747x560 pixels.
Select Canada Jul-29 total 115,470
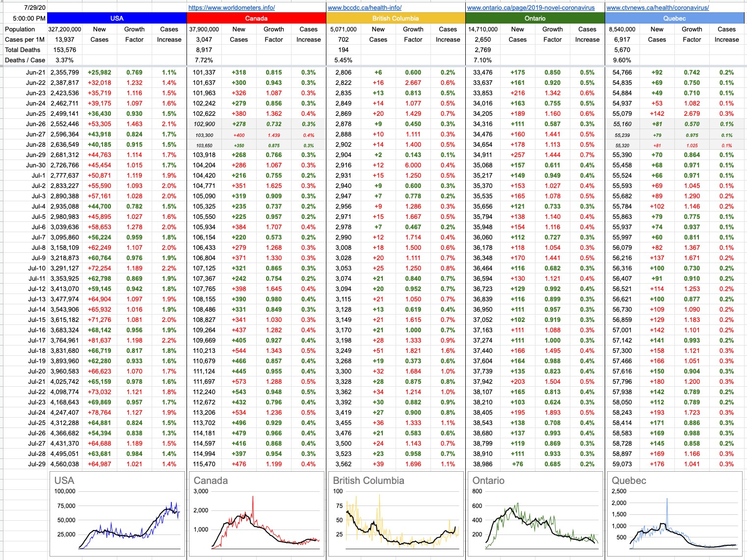[204, 464]
